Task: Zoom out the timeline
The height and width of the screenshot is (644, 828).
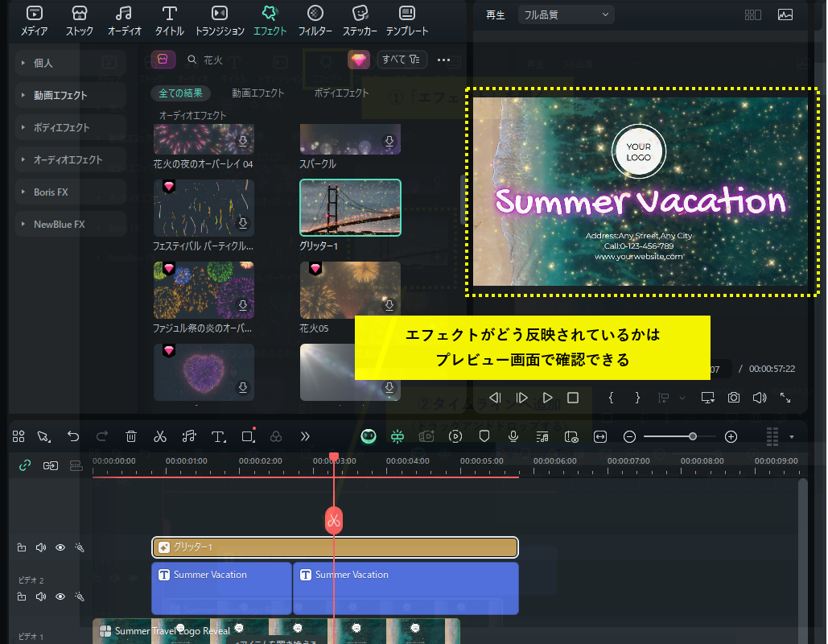Action: 629,436
